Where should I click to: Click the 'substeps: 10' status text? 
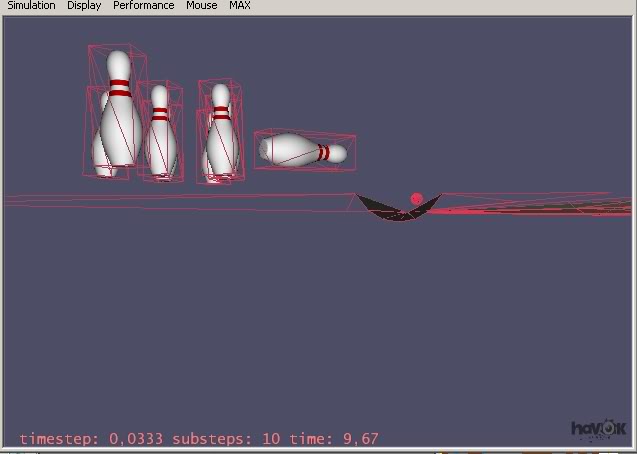click(226, 439)
